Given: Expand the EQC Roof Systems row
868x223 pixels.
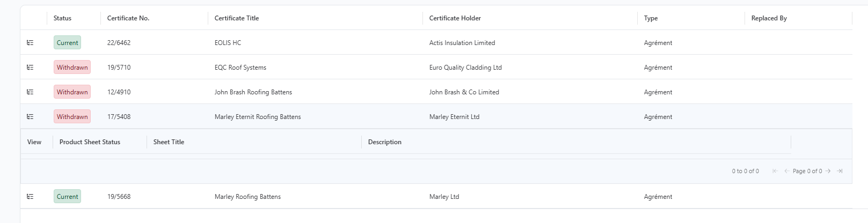Looking at the screenshot, I should click(30, 68).
